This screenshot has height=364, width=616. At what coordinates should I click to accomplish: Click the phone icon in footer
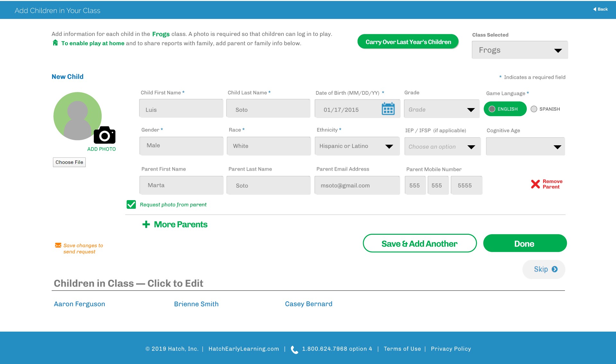(x=294, y=349)
